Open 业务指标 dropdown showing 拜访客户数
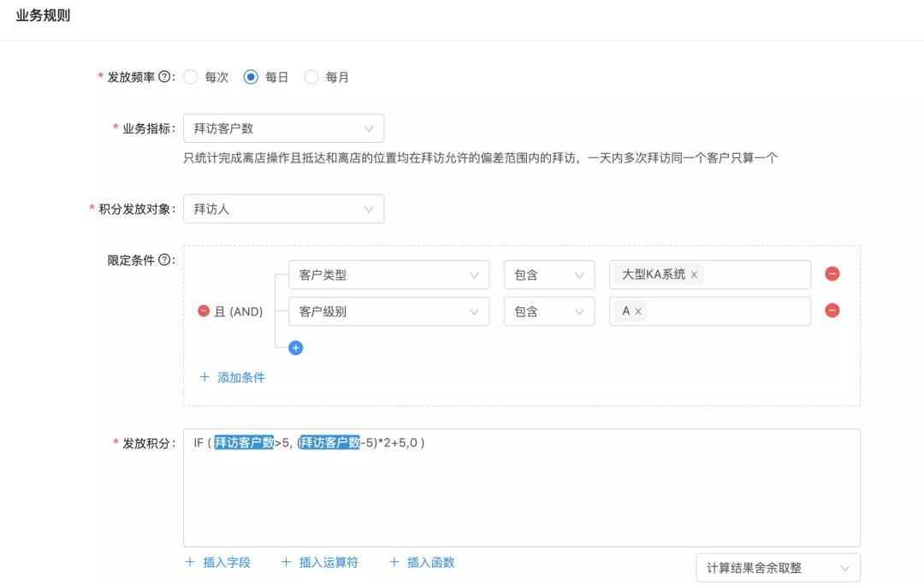This screenshot has height=585, width=924. (x=283, y=128)
